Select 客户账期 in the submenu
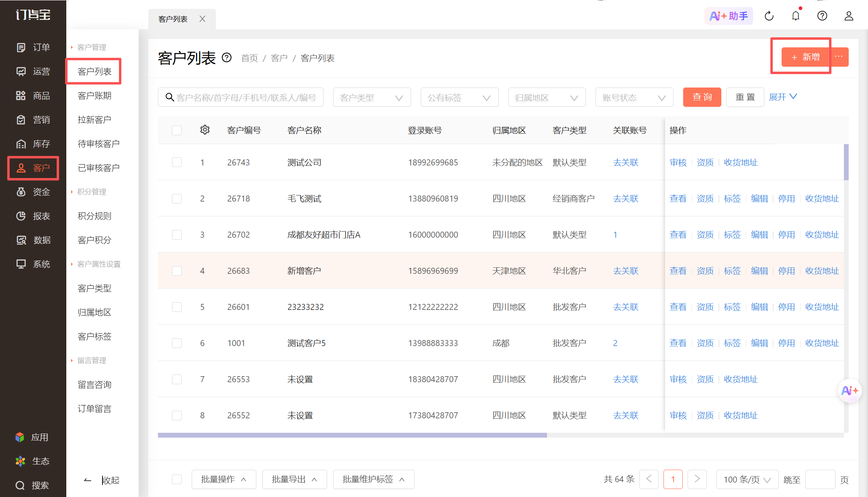This screenshot has width=868, height=497. click(94, 96)
